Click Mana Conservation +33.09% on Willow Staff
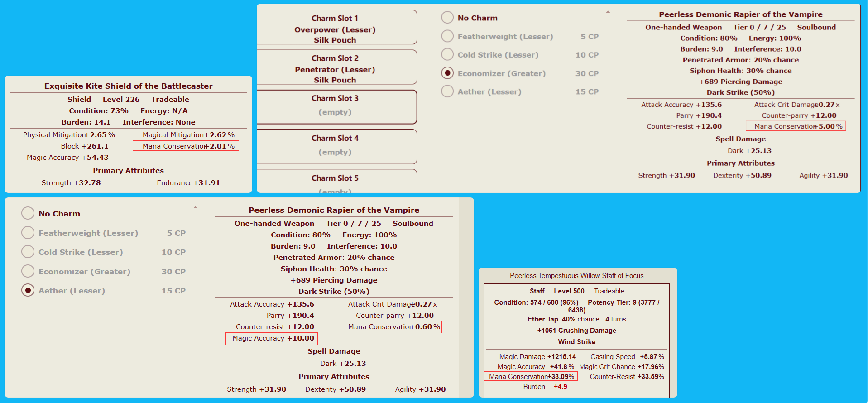The height and width of the screenshot is (403, 868). (531, 377)
